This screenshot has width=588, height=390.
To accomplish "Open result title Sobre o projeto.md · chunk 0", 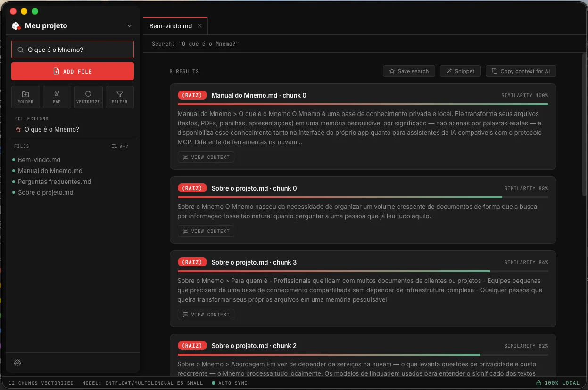I will tap(254, 188).
